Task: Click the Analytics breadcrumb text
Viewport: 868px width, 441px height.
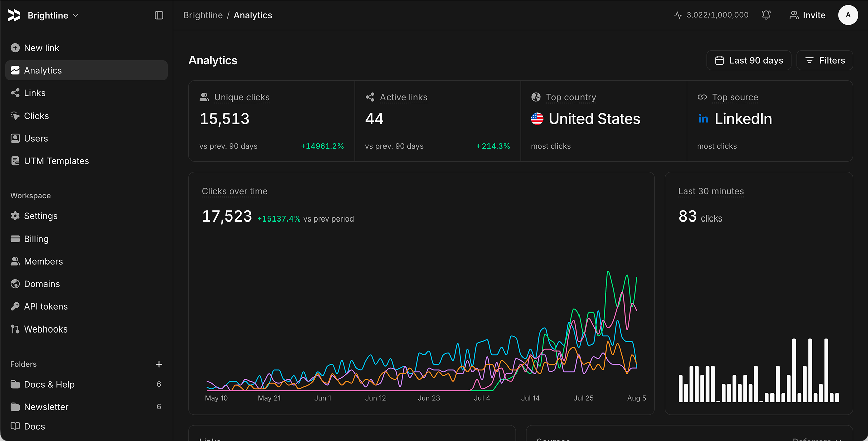Action: [253, 15]
